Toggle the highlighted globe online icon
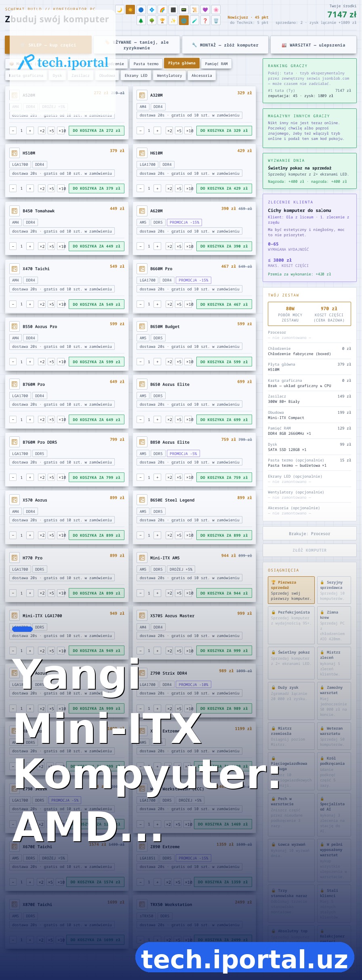This screenshot has width=362, height=980. pos(184,20)
